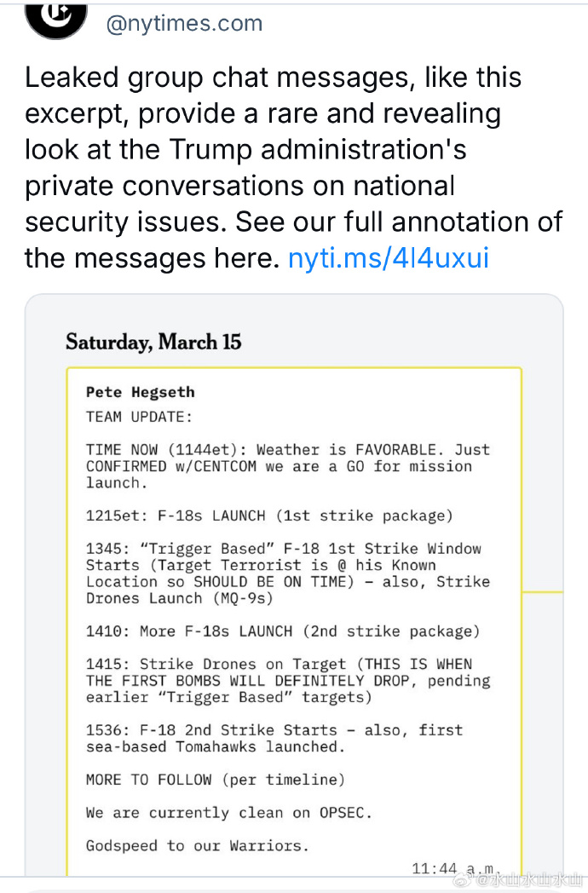Open the nyti.ms/4l4uxui link
The image size is (588, 893).
[389, 258]
